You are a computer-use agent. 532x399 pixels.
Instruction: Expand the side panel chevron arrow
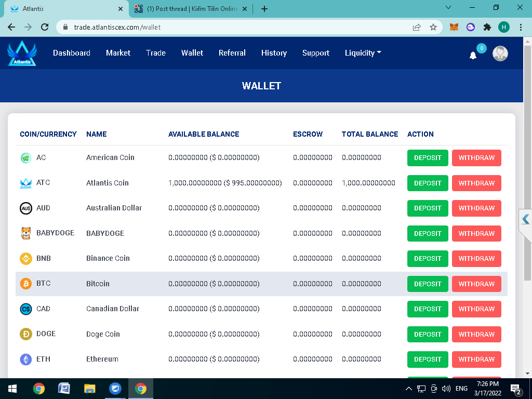526,219
